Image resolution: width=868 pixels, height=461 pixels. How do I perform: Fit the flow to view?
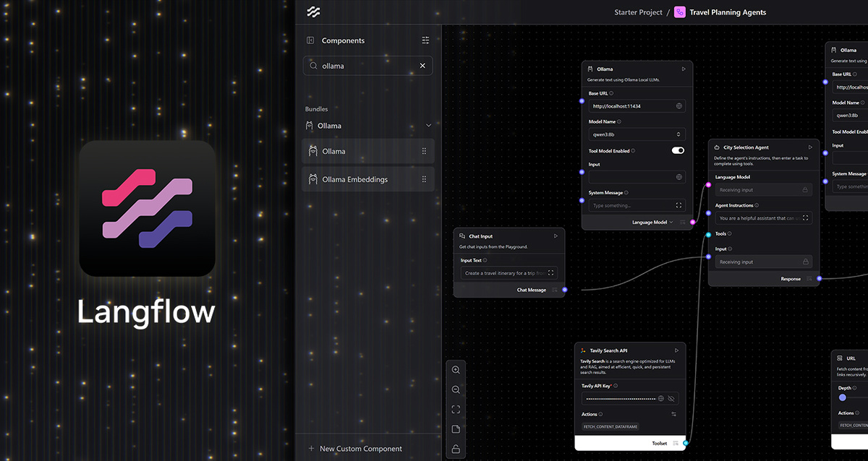(x=456, y=409)
